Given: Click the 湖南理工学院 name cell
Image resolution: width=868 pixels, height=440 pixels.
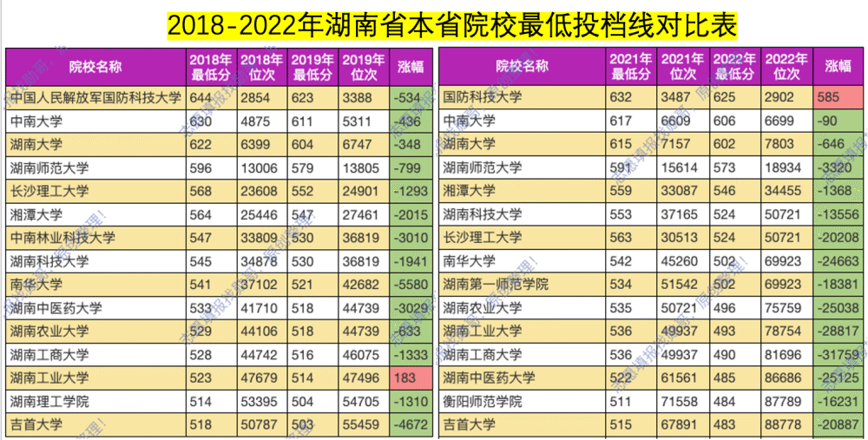Looking at the screenshot, I should [95, 401].
